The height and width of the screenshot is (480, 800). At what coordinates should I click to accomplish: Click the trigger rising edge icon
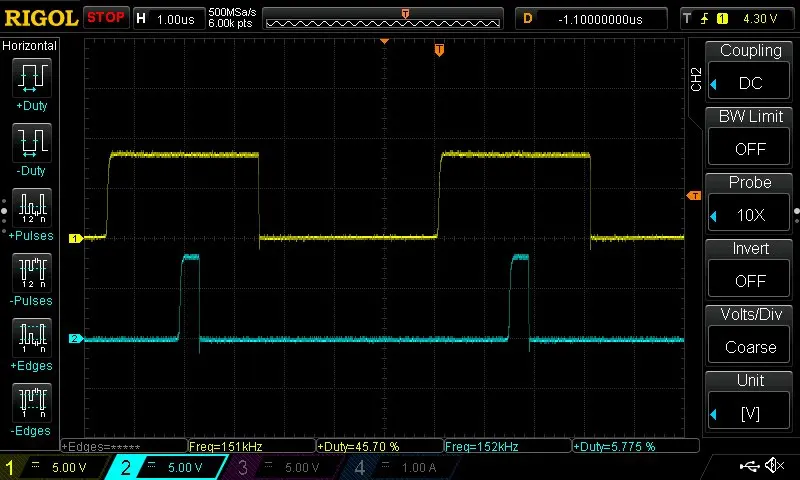point(704,19)
